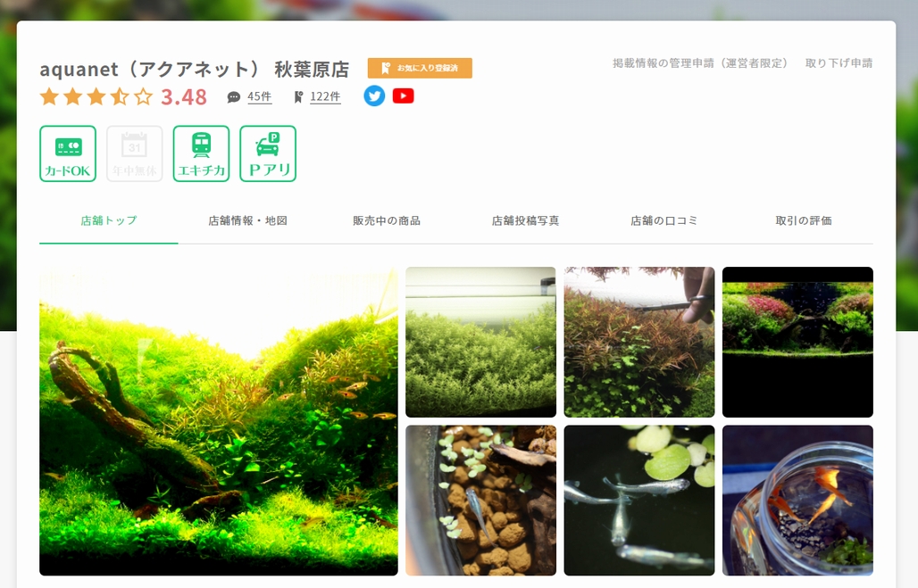
Task: Open the shop's Twitter profile icon
Action: tap(373, 96)
